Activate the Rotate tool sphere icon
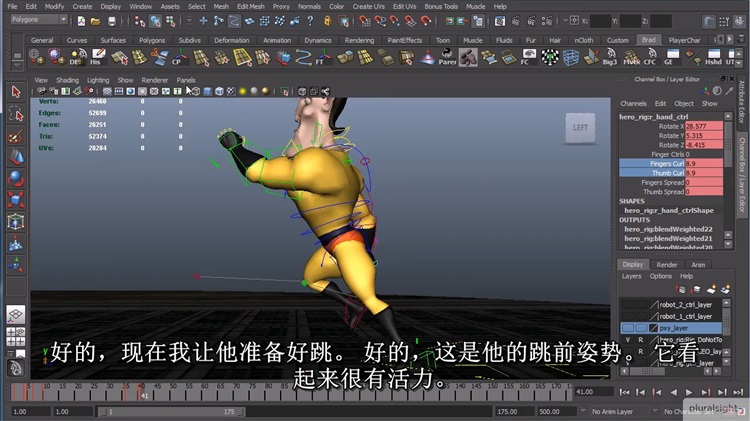 (16, 178)
